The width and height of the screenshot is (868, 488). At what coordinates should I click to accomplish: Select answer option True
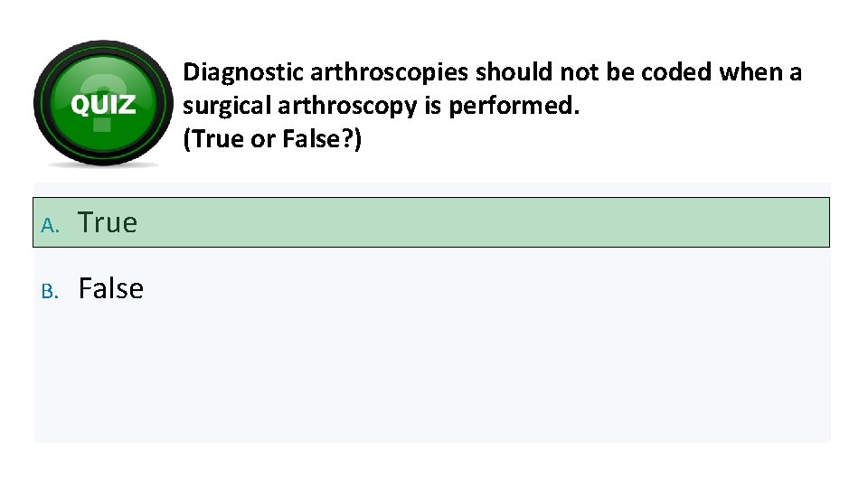pos(107,222)
